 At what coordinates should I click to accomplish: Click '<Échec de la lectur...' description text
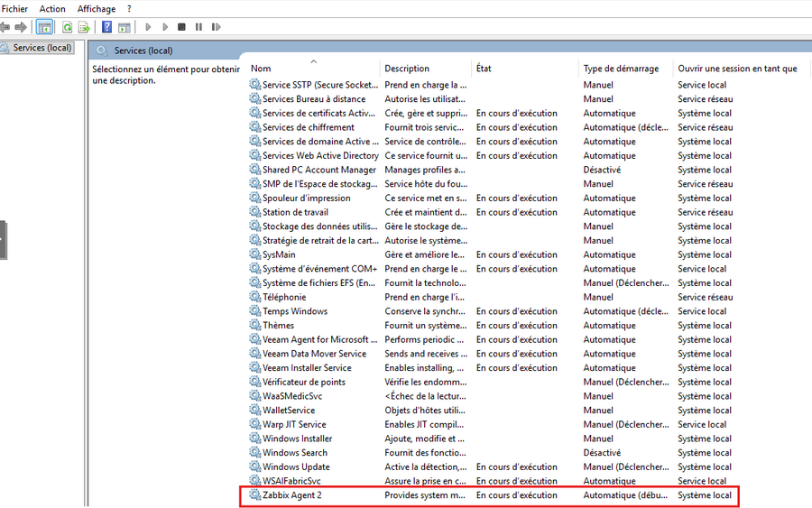(x=425, y=395)
